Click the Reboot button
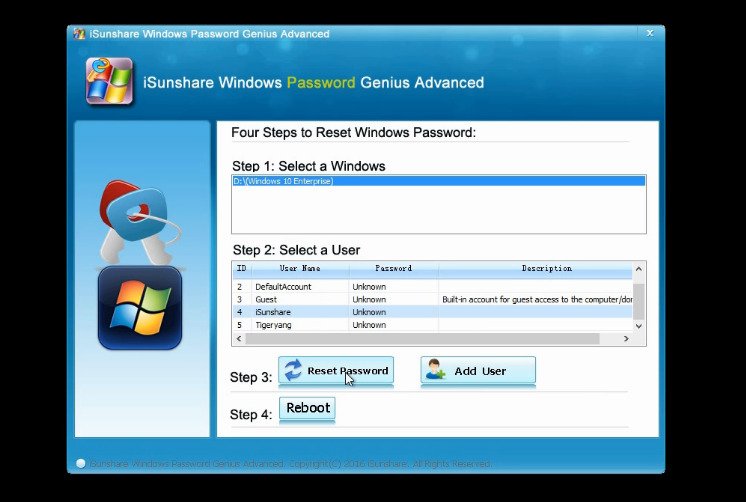Image resolution: width=746 pixels, height=502 pixels. click(307, 408)
